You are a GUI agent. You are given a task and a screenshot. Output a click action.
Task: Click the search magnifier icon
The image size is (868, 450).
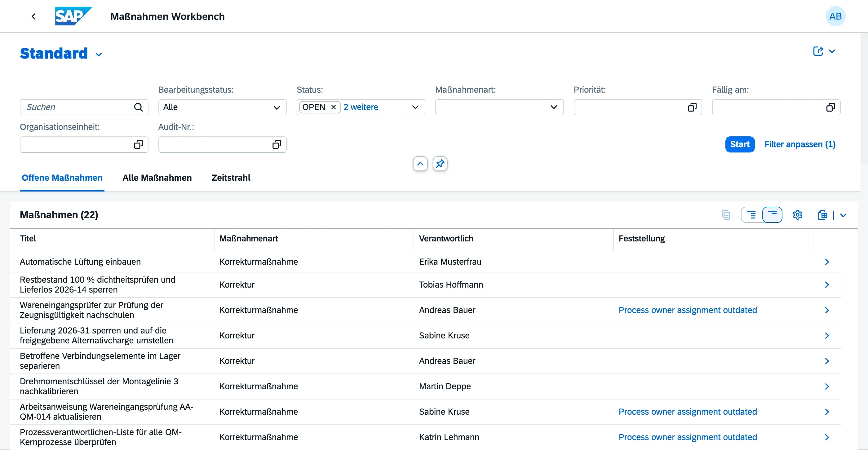[138, 107]
